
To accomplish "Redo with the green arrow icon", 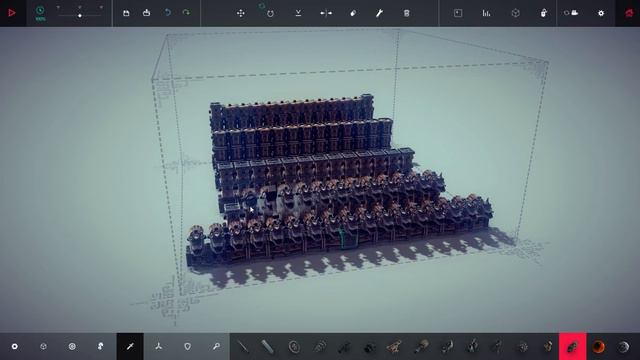I will [x=186, y=13].
